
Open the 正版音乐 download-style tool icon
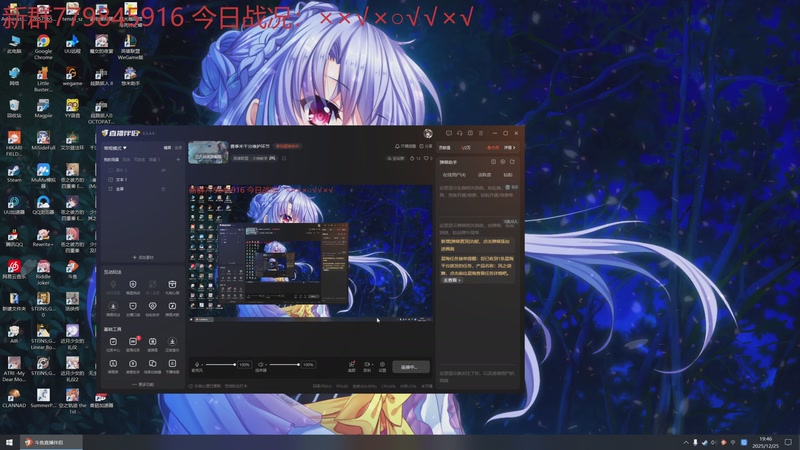(x=172, y=344)
